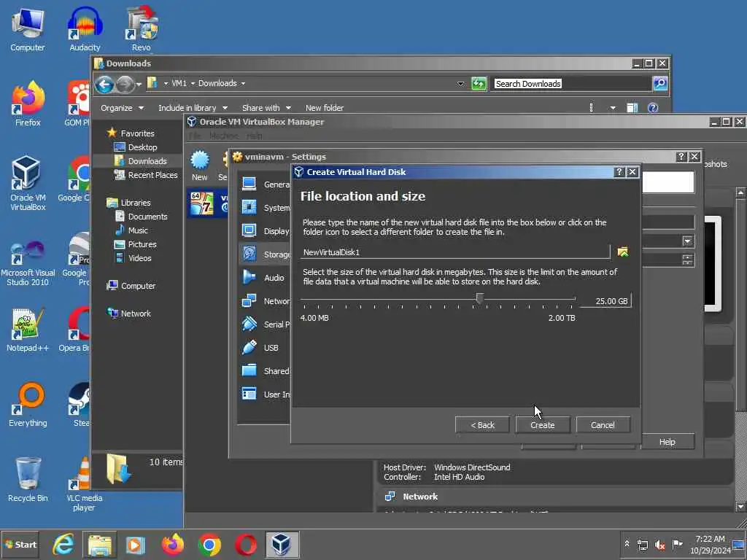
Task: Select the System settings category icon
Action: tap(249, 207)
